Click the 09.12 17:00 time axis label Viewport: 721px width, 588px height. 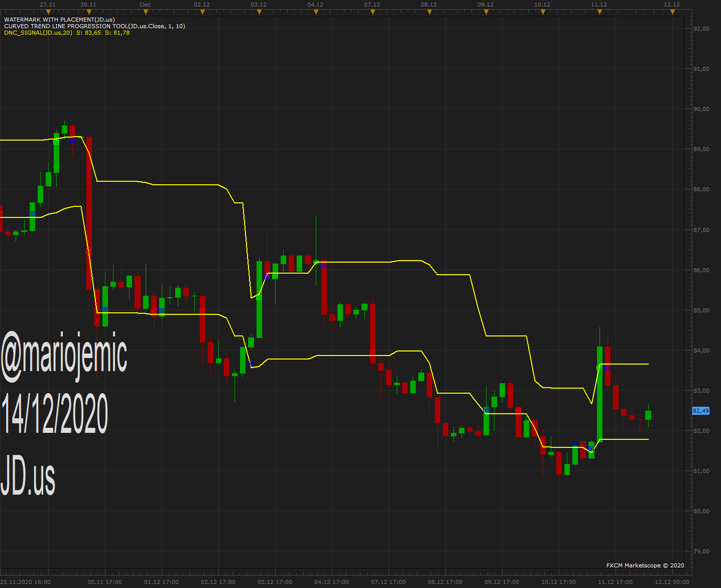click(502, 582)
